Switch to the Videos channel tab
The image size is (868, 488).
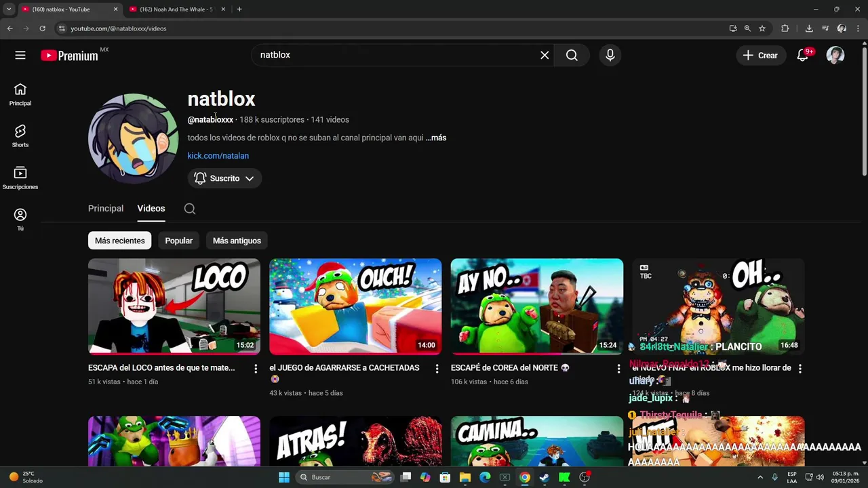[151, 209]
